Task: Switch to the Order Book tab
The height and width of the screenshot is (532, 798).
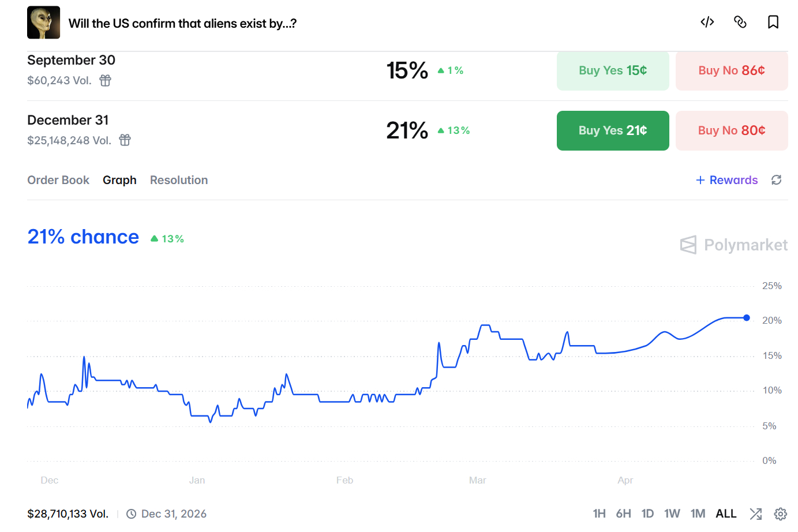Action: point(58,180)
